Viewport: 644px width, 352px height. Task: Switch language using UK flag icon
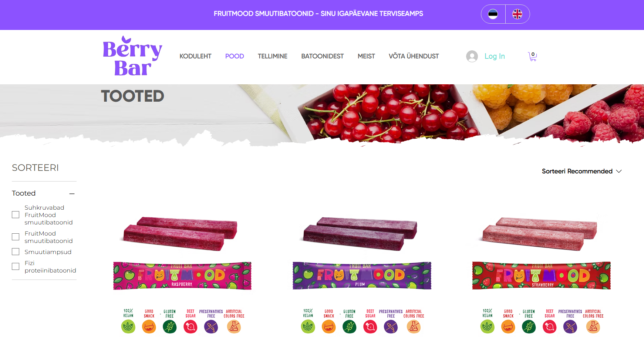[517, 14]
